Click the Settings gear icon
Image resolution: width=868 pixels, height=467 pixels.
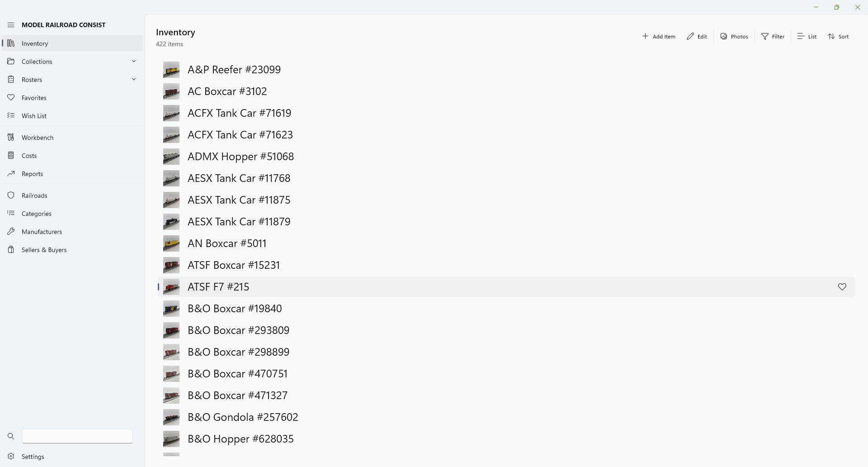[11, 457]
